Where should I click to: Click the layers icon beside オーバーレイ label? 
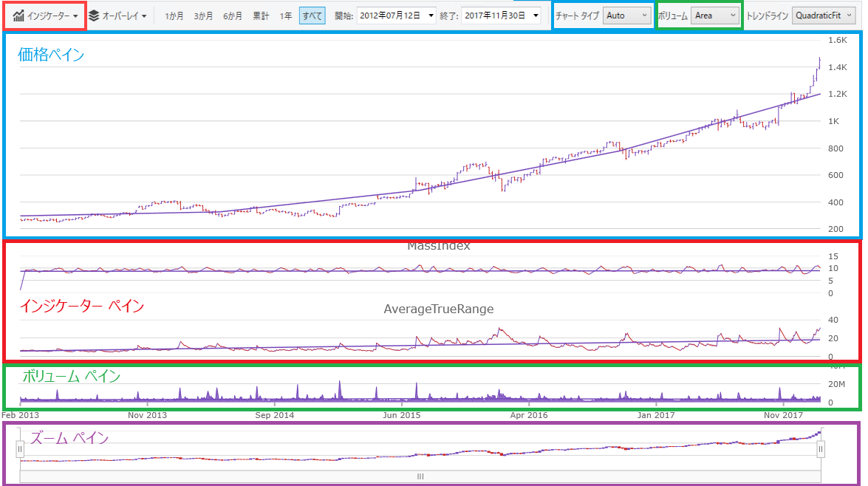click(x=95, y=13)
